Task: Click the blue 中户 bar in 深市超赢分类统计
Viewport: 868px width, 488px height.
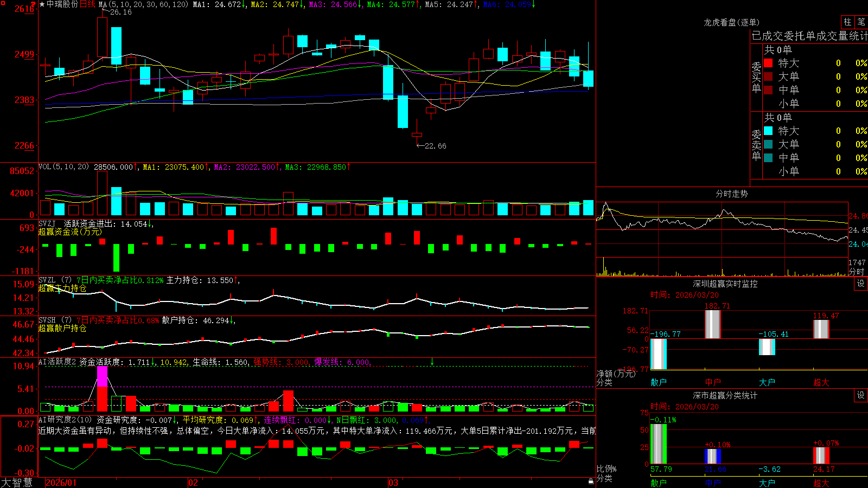Action: (x=713, y=457)
